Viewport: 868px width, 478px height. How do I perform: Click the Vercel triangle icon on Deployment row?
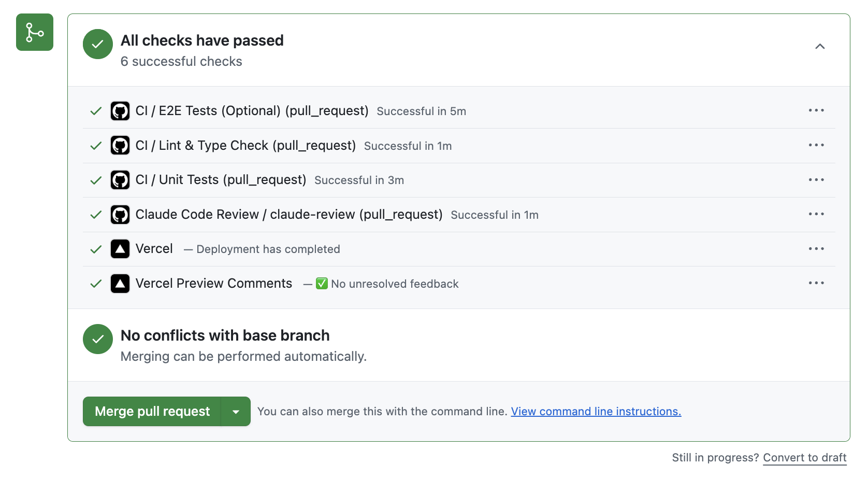(120, 249)
